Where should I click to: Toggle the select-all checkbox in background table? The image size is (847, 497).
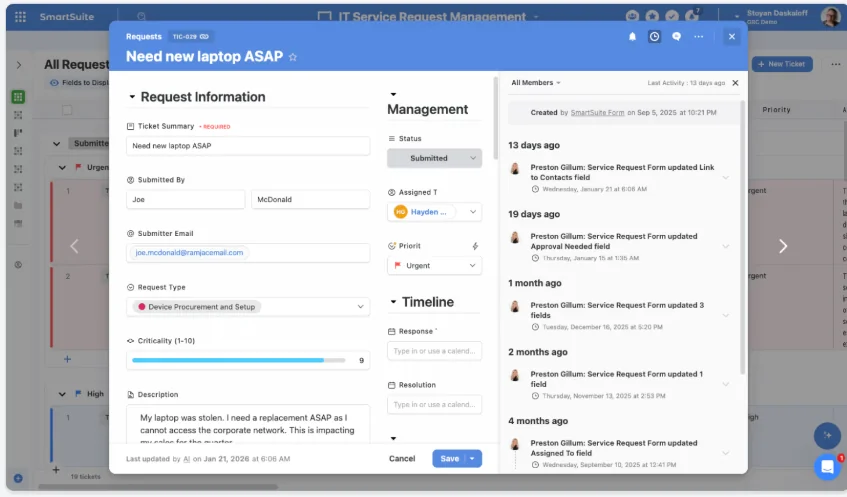coord(67,110)
